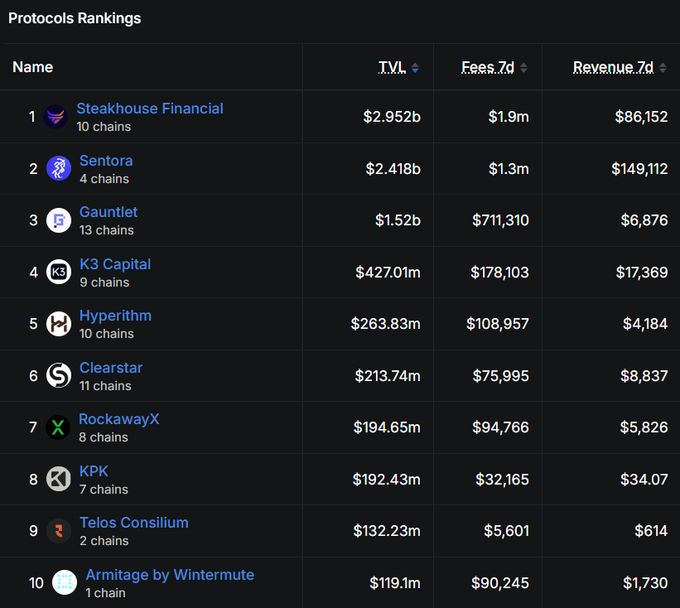Sort by the Revenue 7d column header
This screenshot has width=680, height=608.
coord(613,67)
